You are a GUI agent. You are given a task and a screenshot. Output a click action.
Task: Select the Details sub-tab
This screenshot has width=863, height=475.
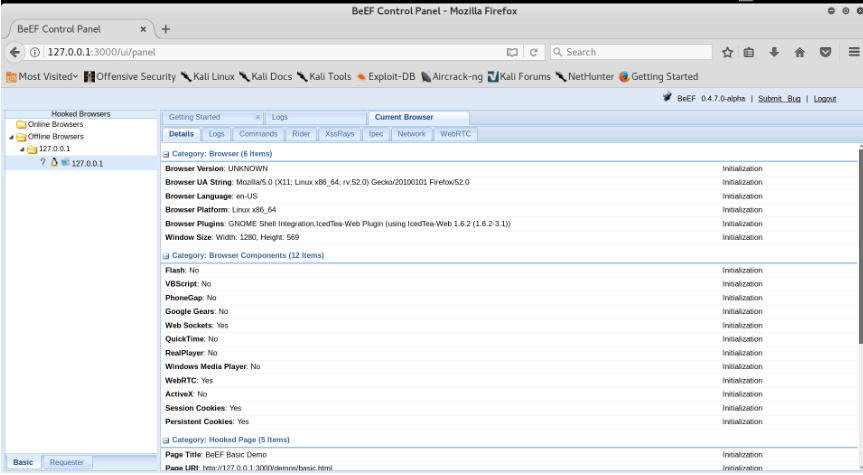click(181, 134)
